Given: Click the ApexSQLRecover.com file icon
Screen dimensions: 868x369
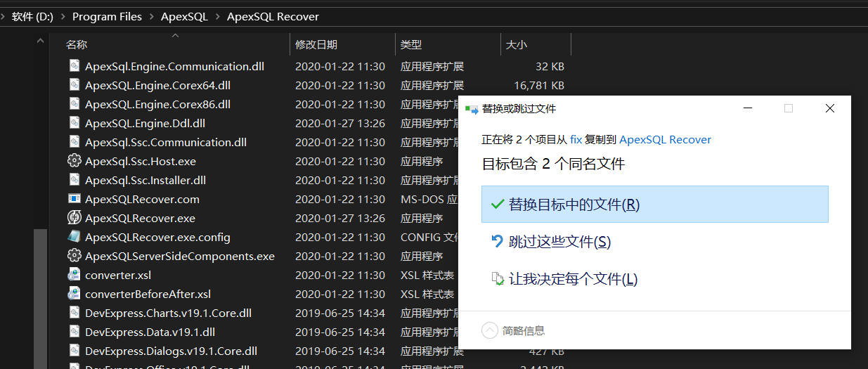Looking at the screenshot, I should click(74, 199).
